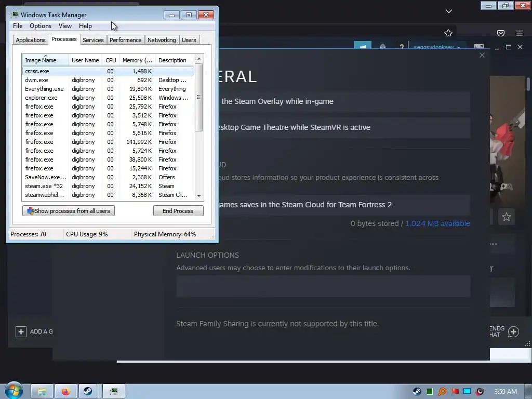The image size is (532, 399).
Task: Switch to the Services tab
Action: point(93,39)
